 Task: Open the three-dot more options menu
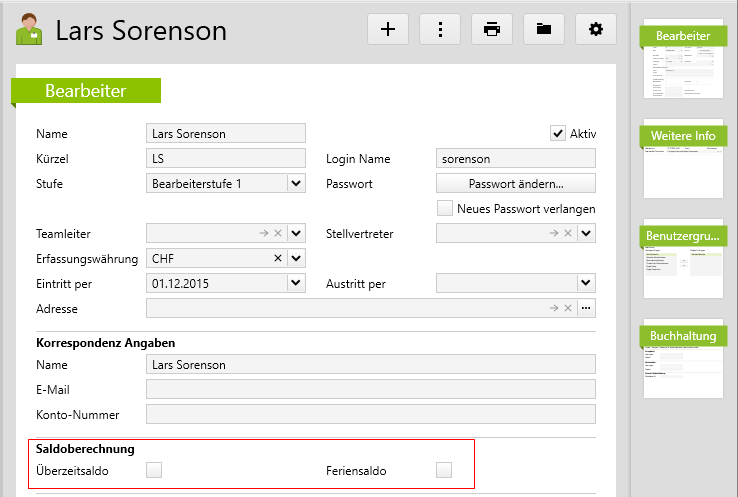[440, 29]
